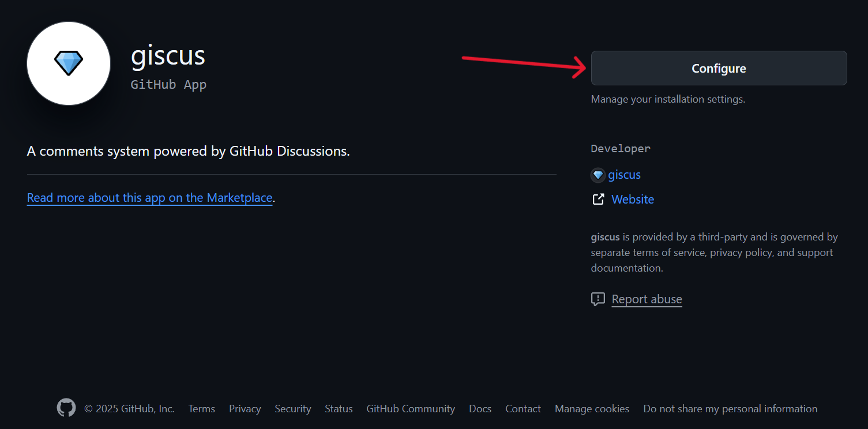
Task: Open Manage cookies in the footer
Action: (x=592, y=409)
